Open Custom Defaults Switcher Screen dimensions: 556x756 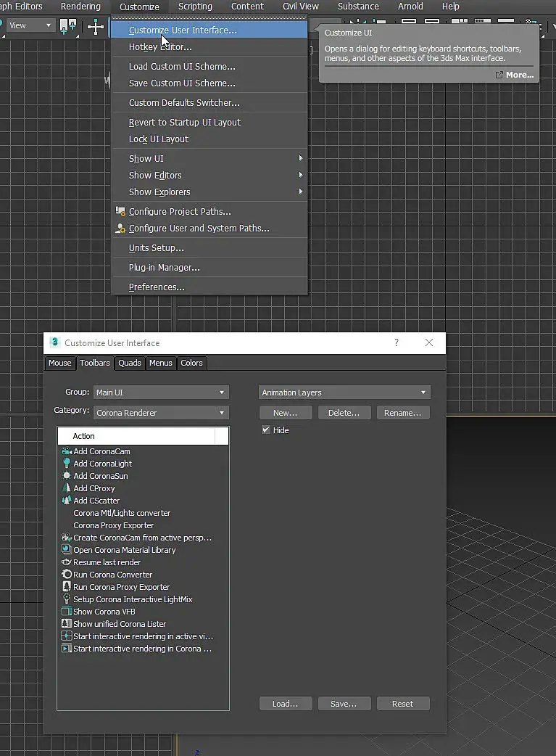coord(209,103)
